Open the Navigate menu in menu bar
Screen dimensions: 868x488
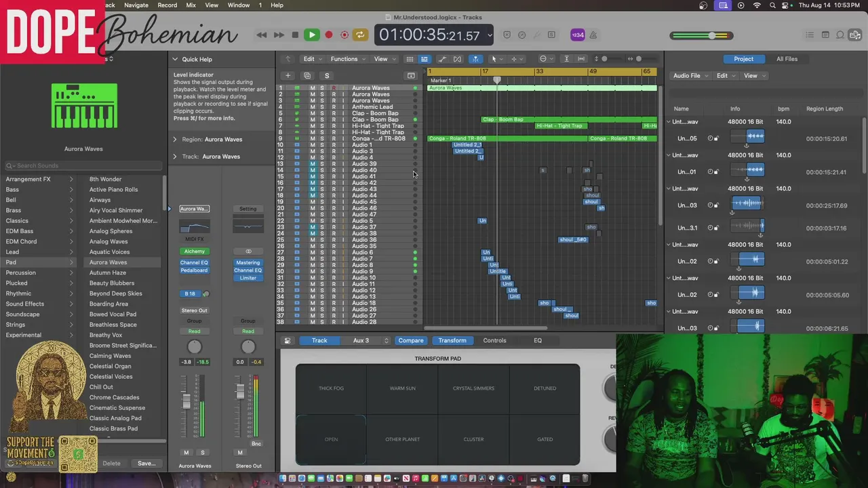tap(136, 5)
